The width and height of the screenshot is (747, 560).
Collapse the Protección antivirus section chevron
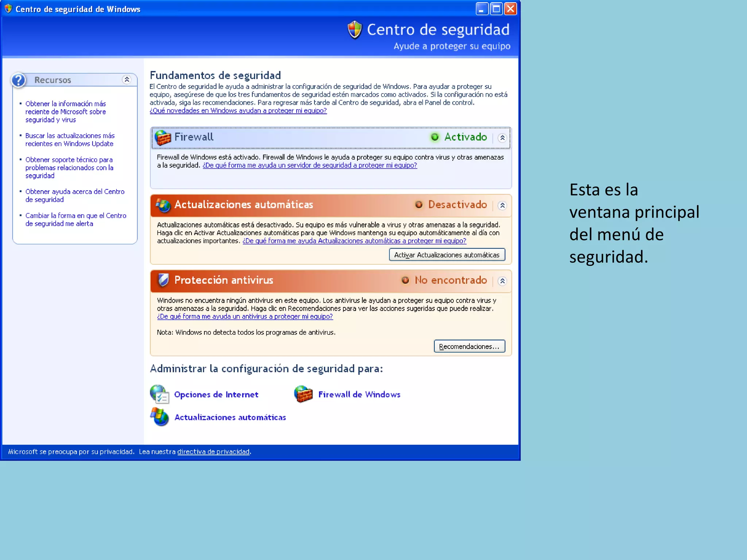[502, 281]
